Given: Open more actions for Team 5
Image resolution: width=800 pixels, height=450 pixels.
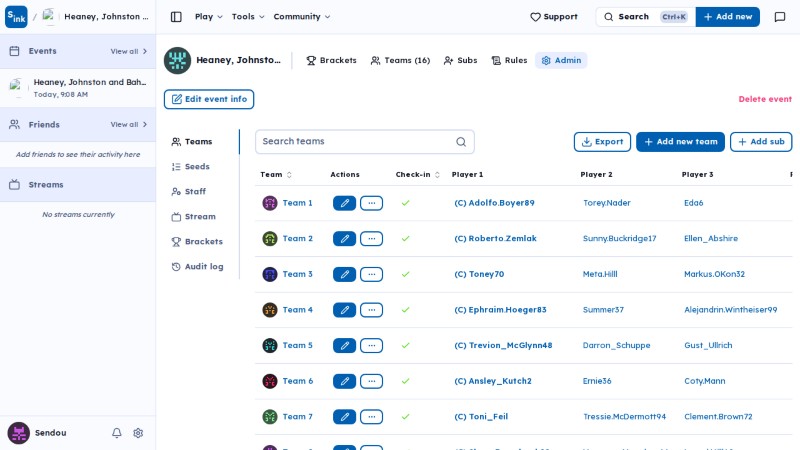Looking at the screenshot, I should click(371, 346).
